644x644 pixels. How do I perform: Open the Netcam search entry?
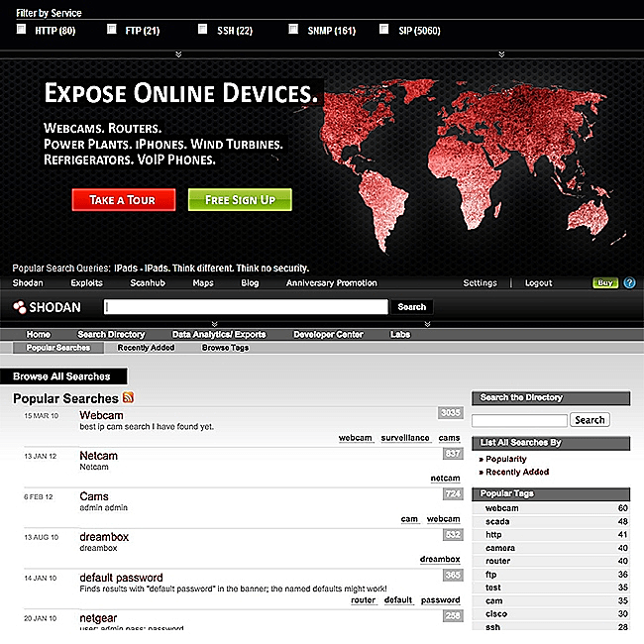pyautogui.click(x=98, y=456)
